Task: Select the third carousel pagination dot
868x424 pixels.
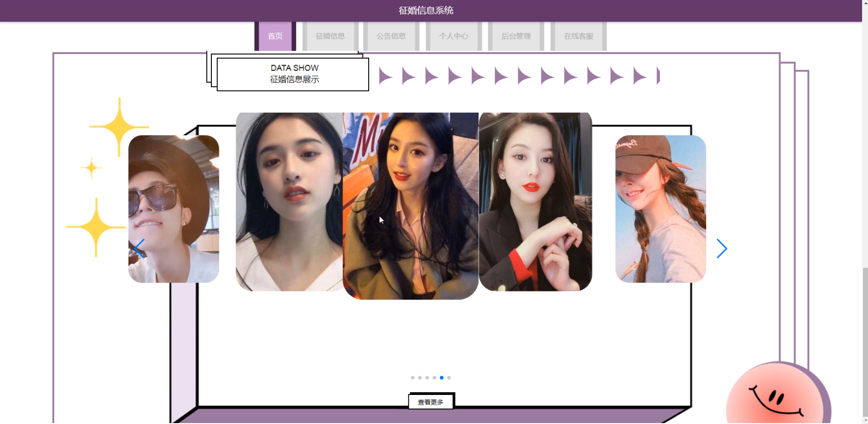Action: pyautogui.click(x=427, y=378)
